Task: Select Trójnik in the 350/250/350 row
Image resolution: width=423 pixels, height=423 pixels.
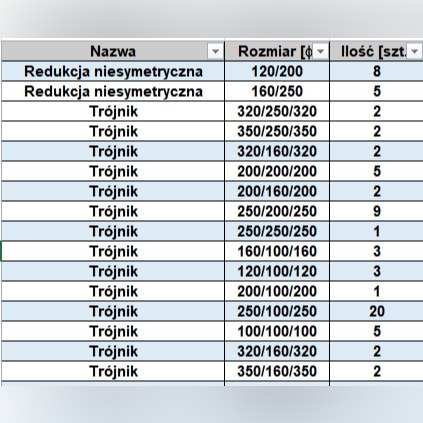Action: click(x=113, y=131)
